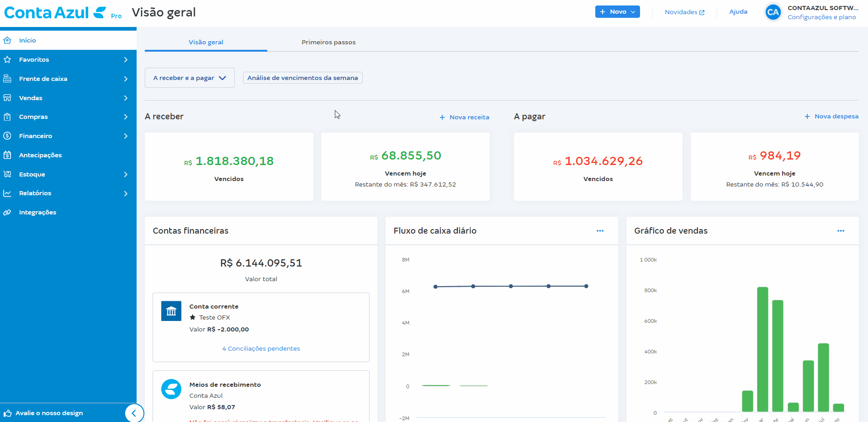
Task: Open the A pagar Vencidos card
Action: click(x=598, y=166)
